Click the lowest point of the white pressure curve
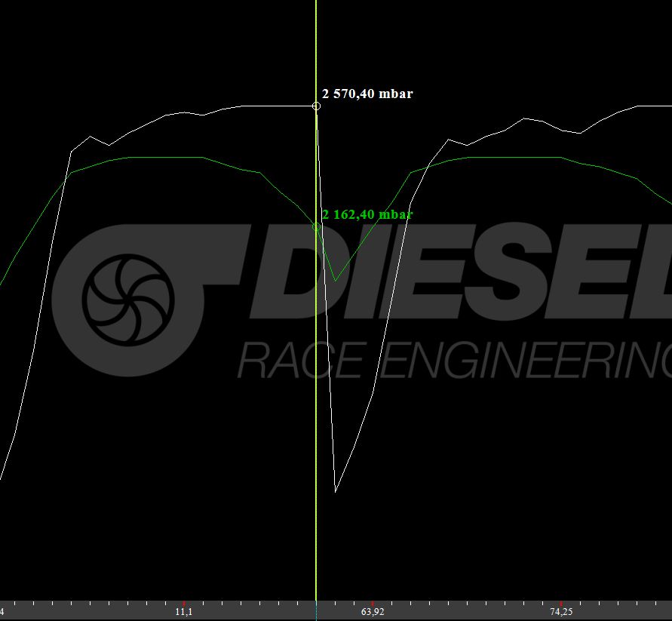 [x=335, y=491]
